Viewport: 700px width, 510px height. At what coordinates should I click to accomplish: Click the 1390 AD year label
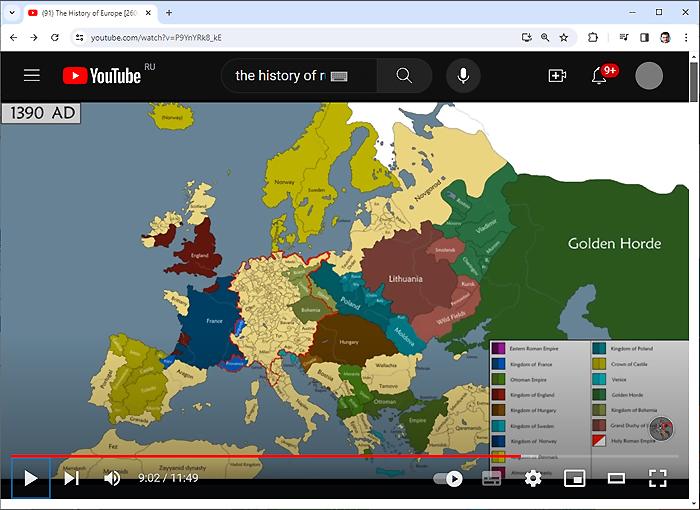click(42, 113)
